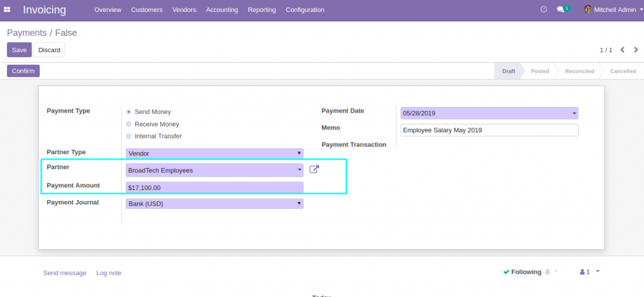Open the Payment Date picker dropdown
This screenshot has width=644, height=297.
tap(489, 113)
